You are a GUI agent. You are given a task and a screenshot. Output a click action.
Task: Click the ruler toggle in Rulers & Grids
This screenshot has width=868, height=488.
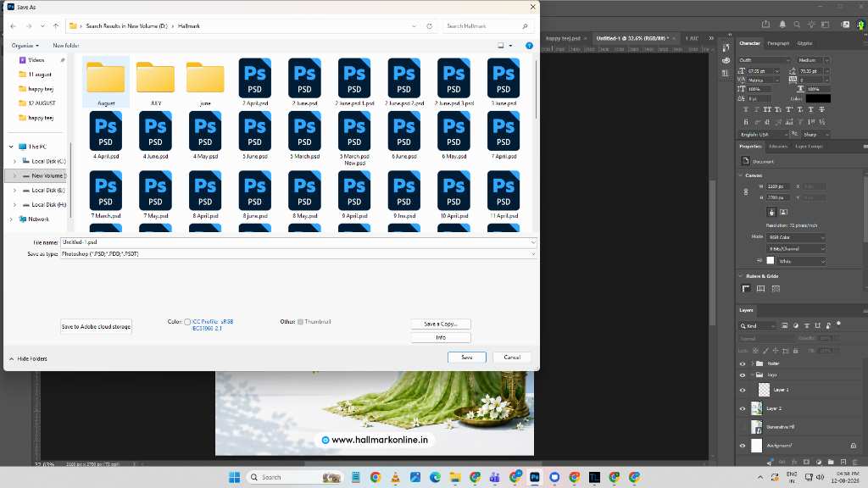pos(746,289)
